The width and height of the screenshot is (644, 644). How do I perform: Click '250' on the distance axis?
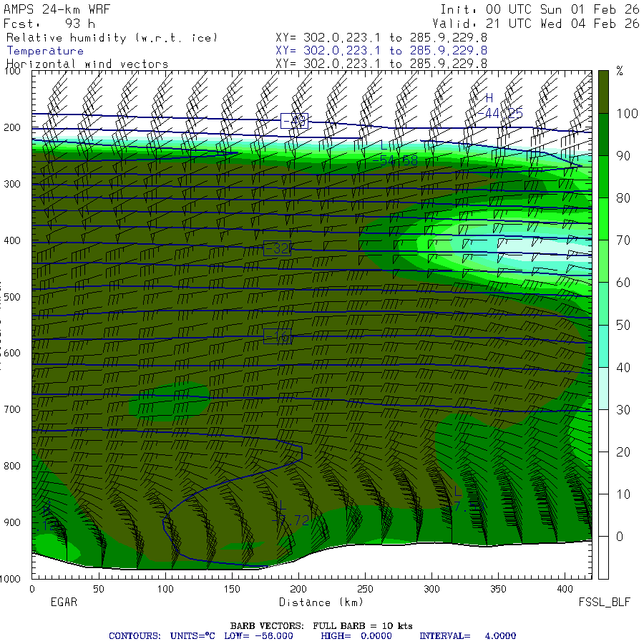365,589
